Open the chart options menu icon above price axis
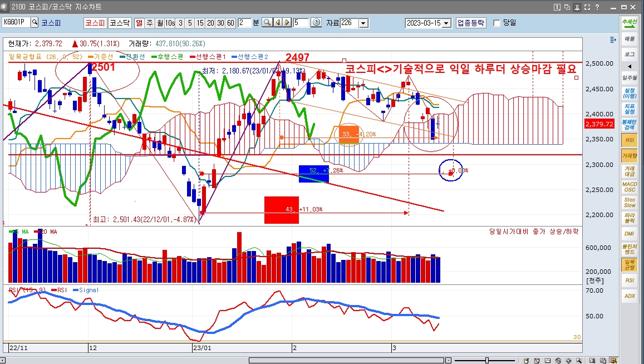This screenshot has width=644, height=364. pos(613,40)
